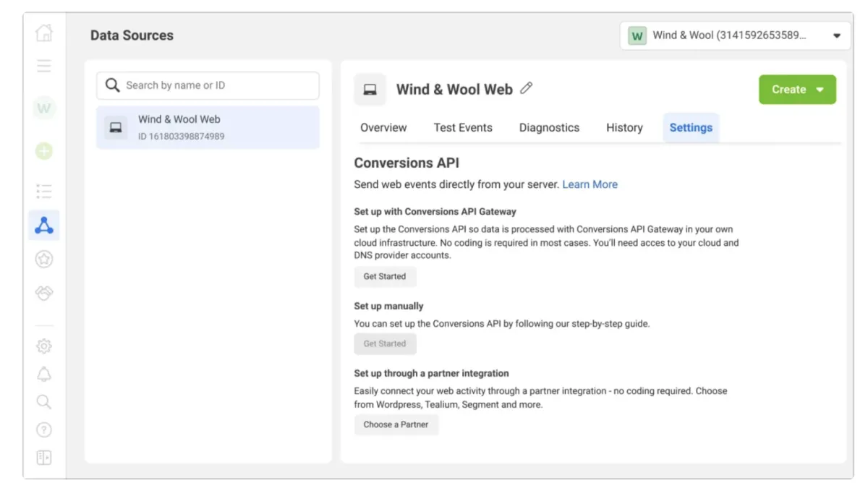This screenshot has width=868, height=488.
Task: Open the notifications bell icon
Action: [44, 374]
